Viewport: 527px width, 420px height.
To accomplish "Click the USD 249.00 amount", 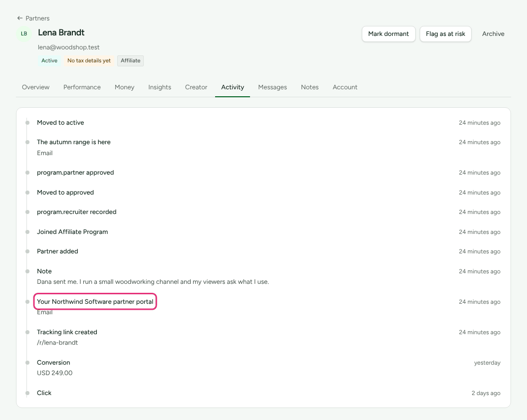I will pyautogui.click(x=54, y=373).
